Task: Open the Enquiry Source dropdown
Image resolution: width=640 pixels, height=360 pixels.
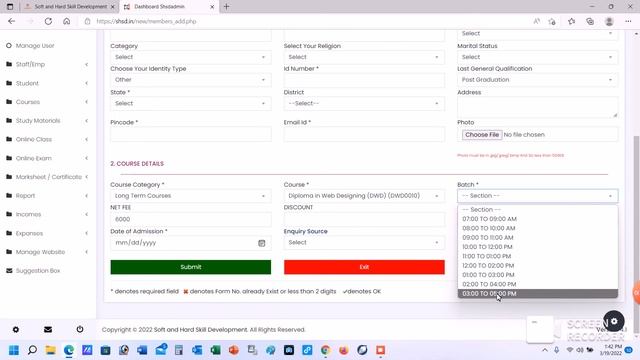Action: tap(364, 242)
